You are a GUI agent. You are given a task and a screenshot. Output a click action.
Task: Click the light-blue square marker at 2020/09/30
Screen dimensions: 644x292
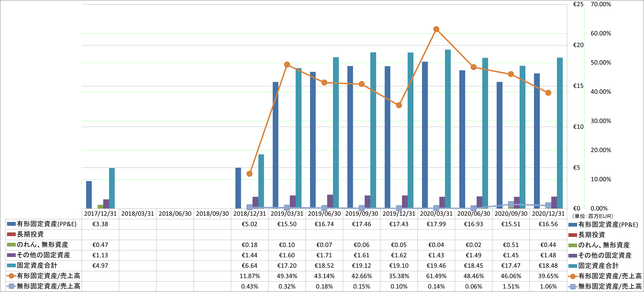[x=511, y=204]
